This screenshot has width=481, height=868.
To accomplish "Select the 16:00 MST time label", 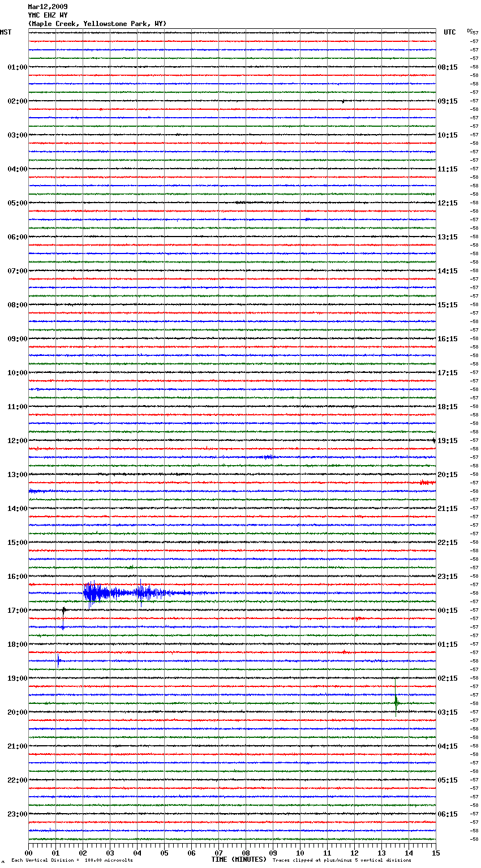I will (x=18, y=577).
